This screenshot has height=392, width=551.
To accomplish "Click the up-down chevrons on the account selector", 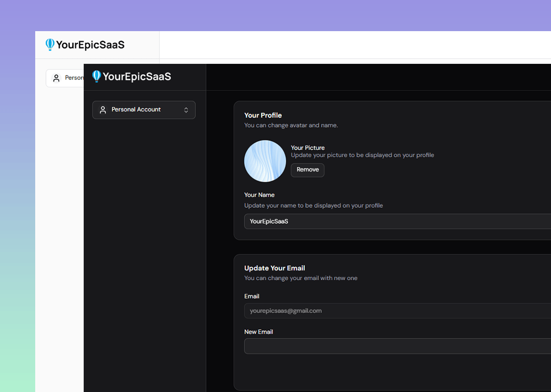I will [x=187, y=110].
